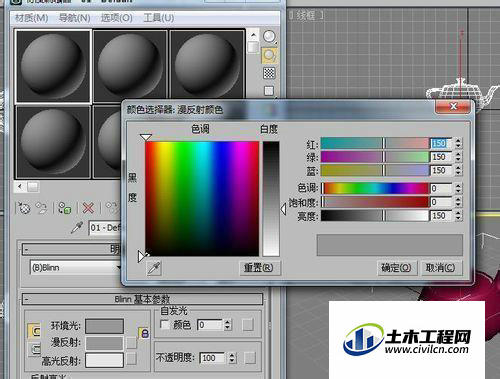This screenshot has height=379, width=500.
Task: Select the wireframe teapot in viewport
Action: coord(463,93)
